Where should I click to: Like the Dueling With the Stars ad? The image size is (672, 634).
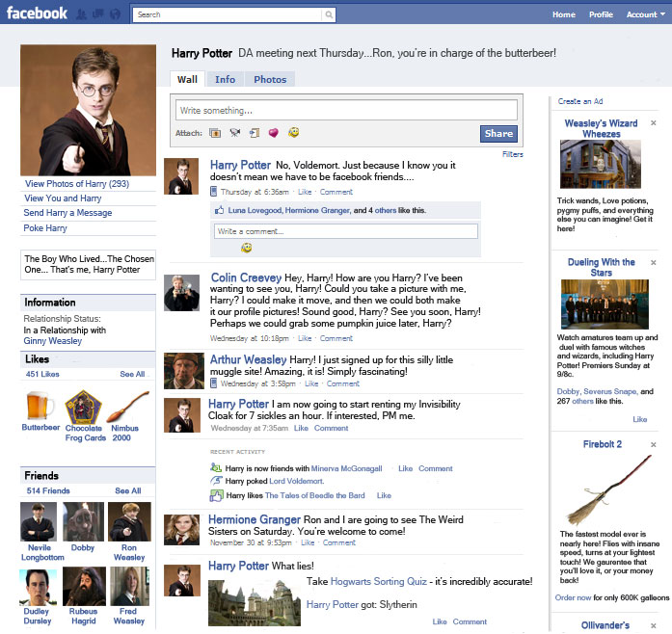pos(640,419)
